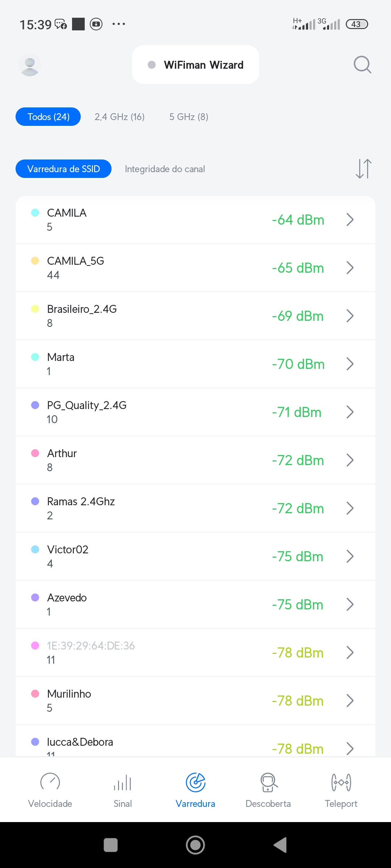Filter networks by 2,4 GHz (16)

(119, 117)
